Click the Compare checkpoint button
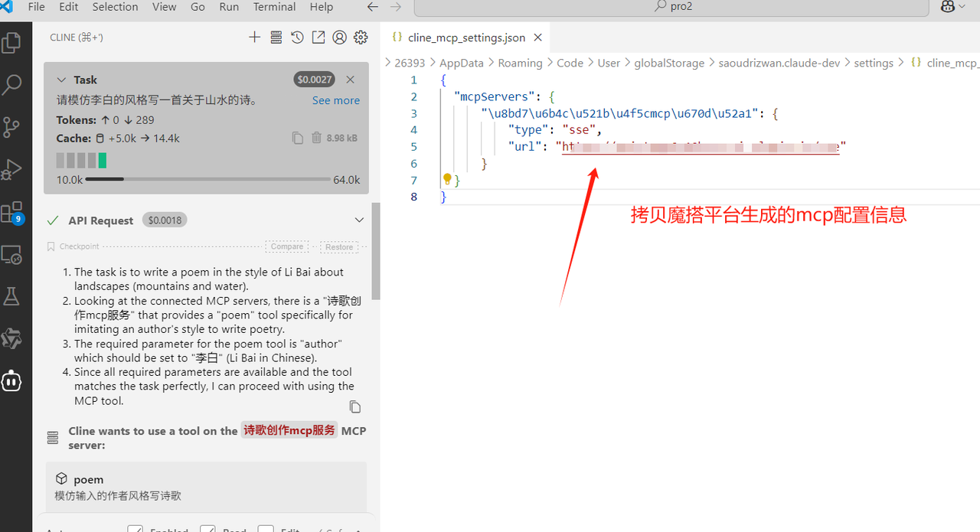This screenshot has width=980, height=532. point(287,246)
